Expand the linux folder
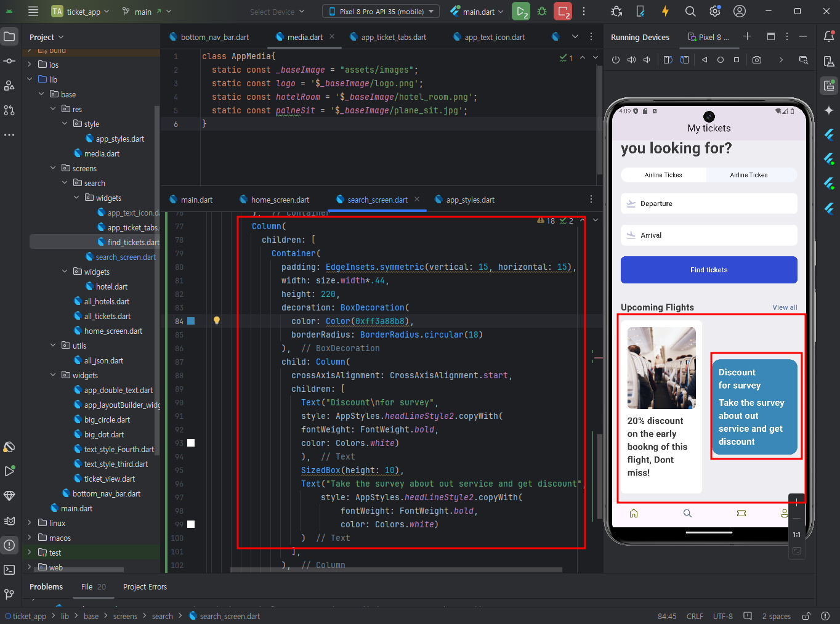The height and width of the screenshot is (624, 840). click(30, 523)
